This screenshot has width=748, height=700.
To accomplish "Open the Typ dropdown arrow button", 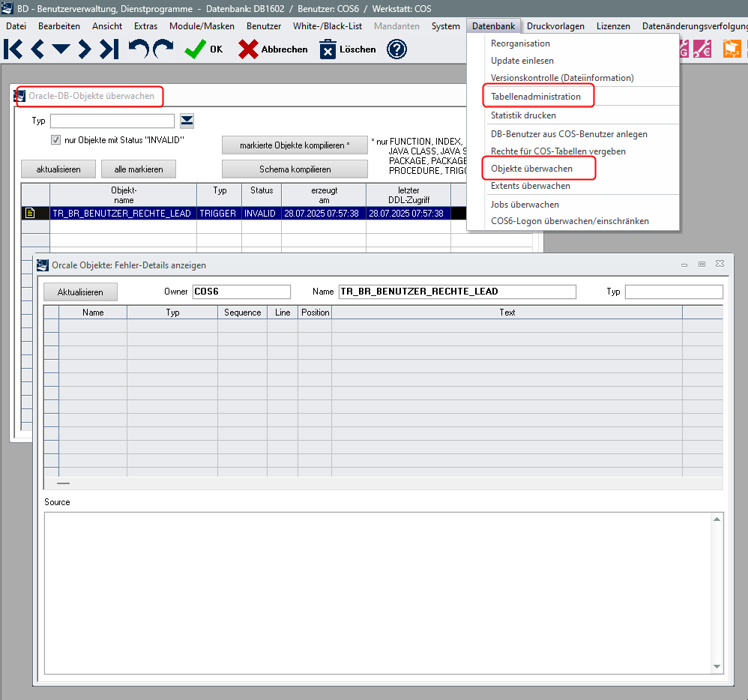I will click(x=187, y=121).
